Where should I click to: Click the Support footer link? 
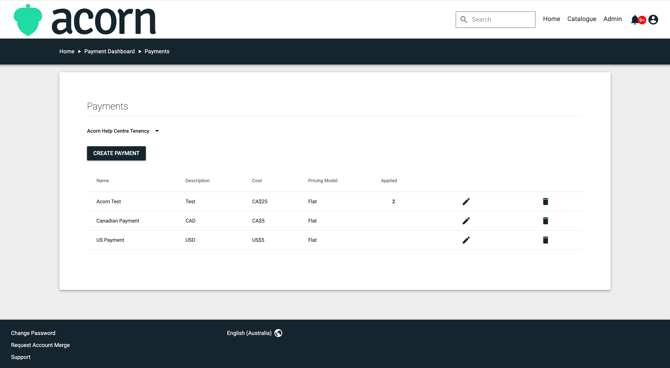(x=21, y=357)
